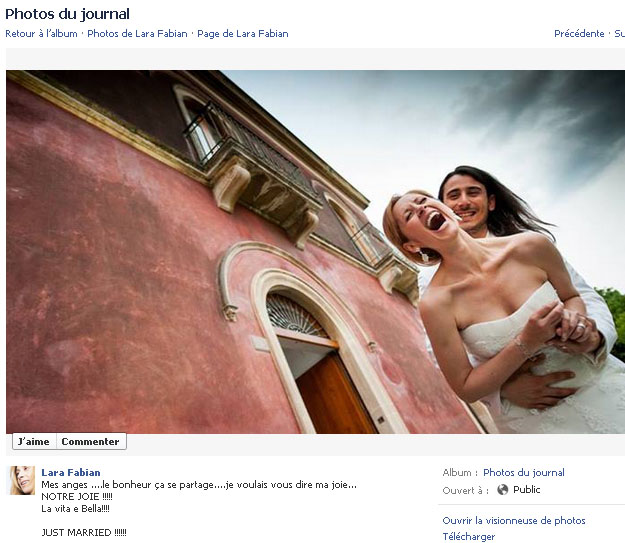Screen dimensions: 625x543
Task: Click the partially visible Suivante link
Action: (x=619, y=34)
